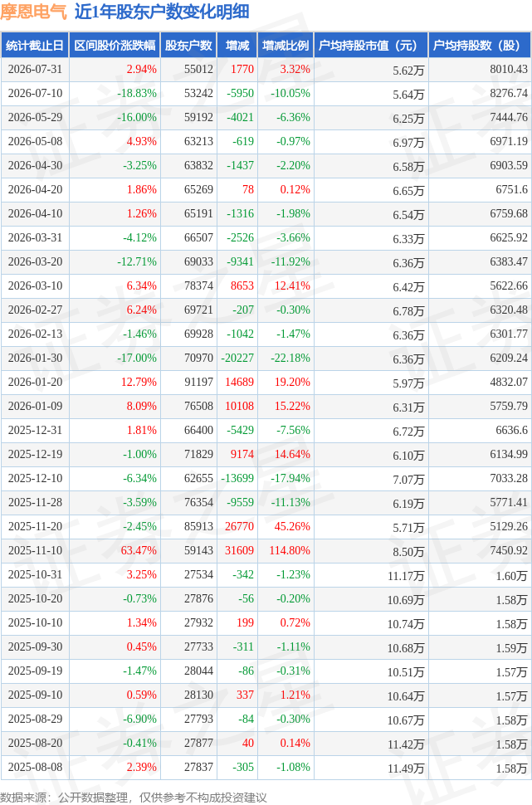
Task: Select the 2025-08-08 date cell
Action: pyautogui.click(x=35, y=767)
